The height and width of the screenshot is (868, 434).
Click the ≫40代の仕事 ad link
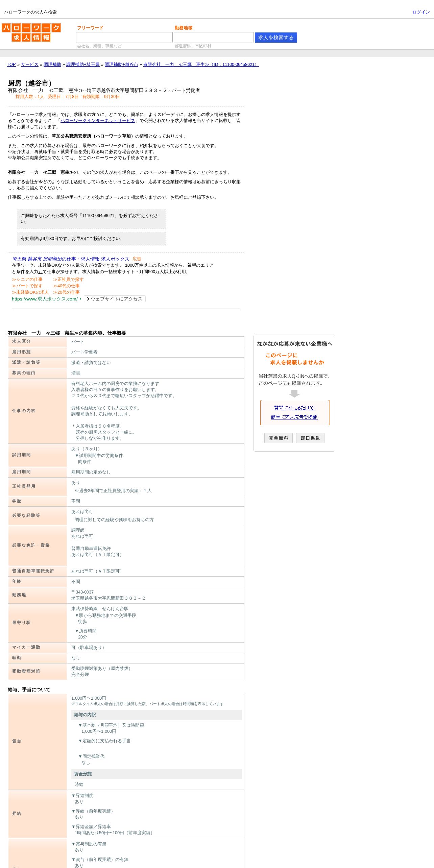coord(66,286)
